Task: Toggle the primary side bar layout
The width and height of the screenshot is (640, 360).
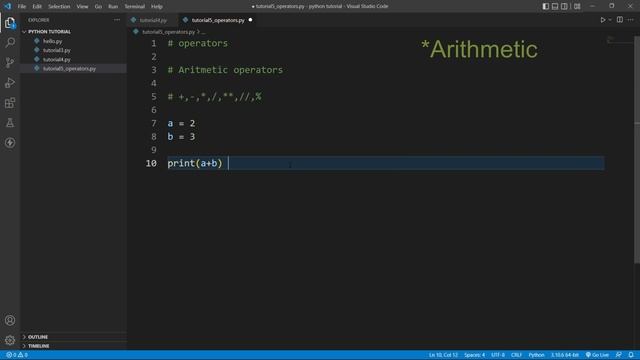Action: (x=546, y=6)
